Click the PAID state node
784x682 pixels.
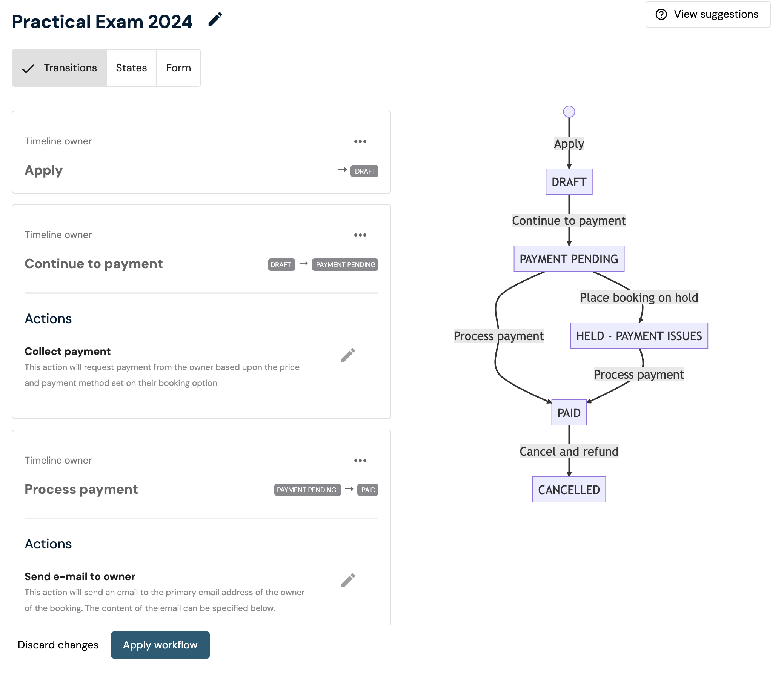pos(569,413)
